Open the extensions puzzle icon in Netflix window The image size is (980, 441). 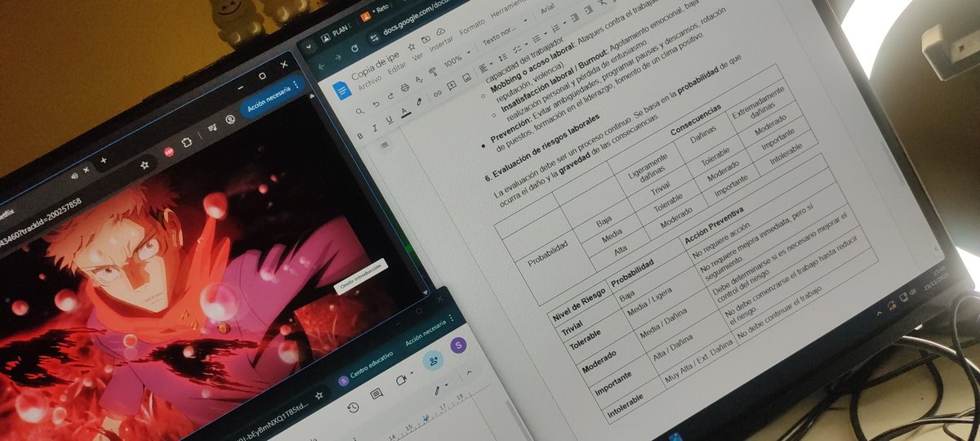pyautogui.click(x=187, y=142)
